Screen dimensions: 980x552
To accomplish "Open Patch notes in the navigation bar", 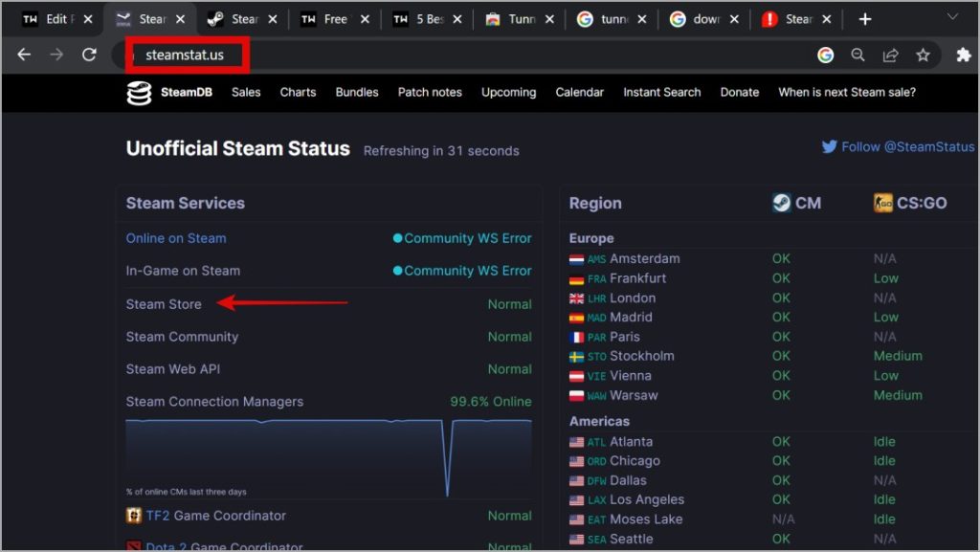I will (430, 93).
